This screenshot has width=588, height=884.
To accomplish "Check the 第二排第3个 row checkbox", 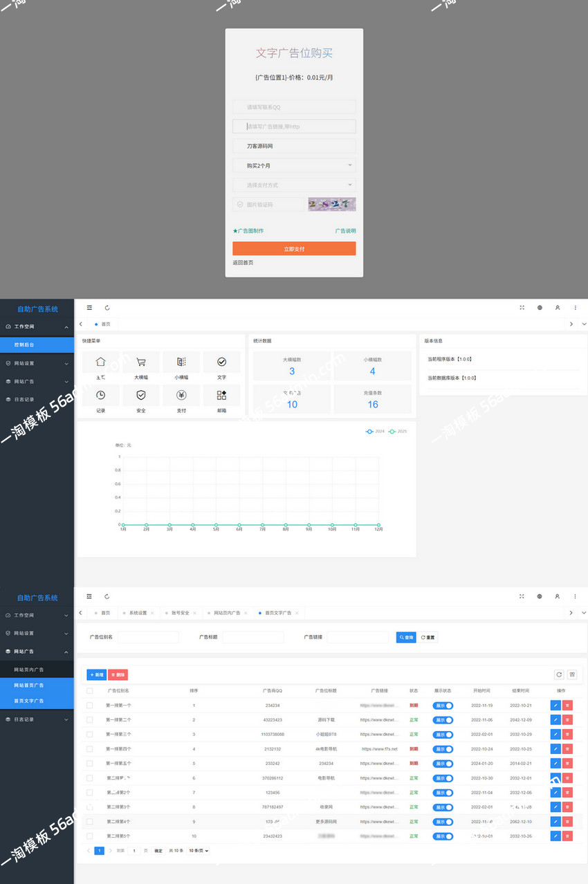I will [x=89, y=807].
